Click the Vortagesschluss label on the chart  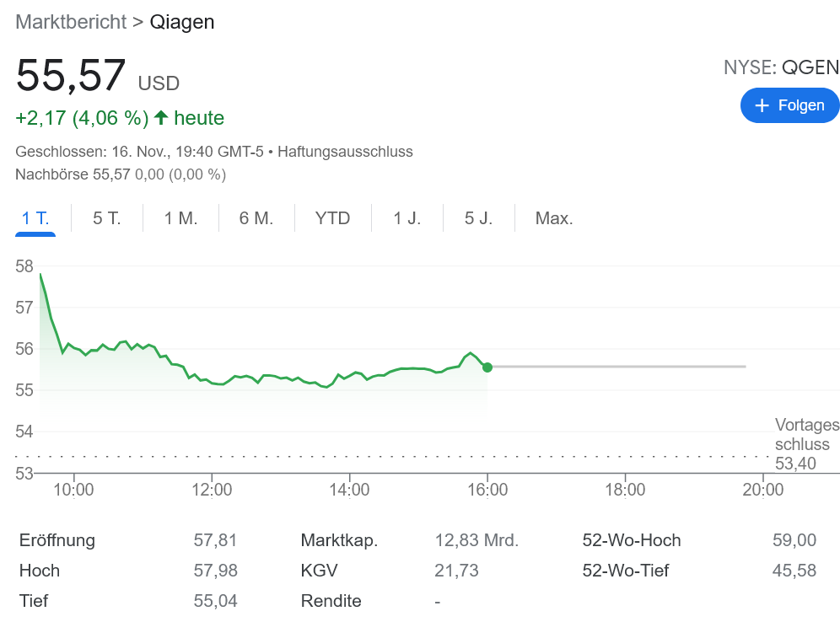805,435
